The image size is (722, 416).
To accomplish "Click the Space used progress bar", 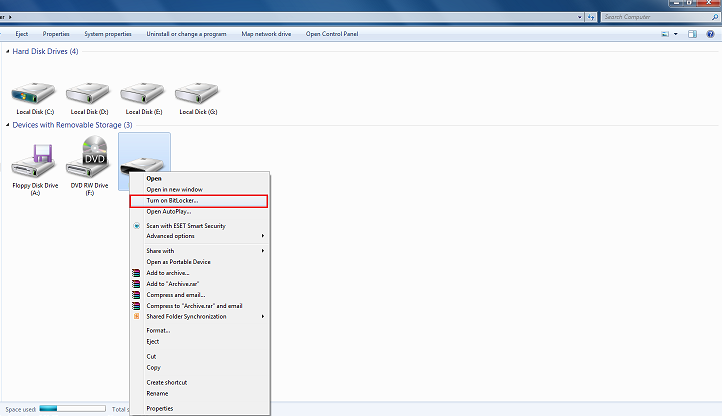I will coord(73,409).
